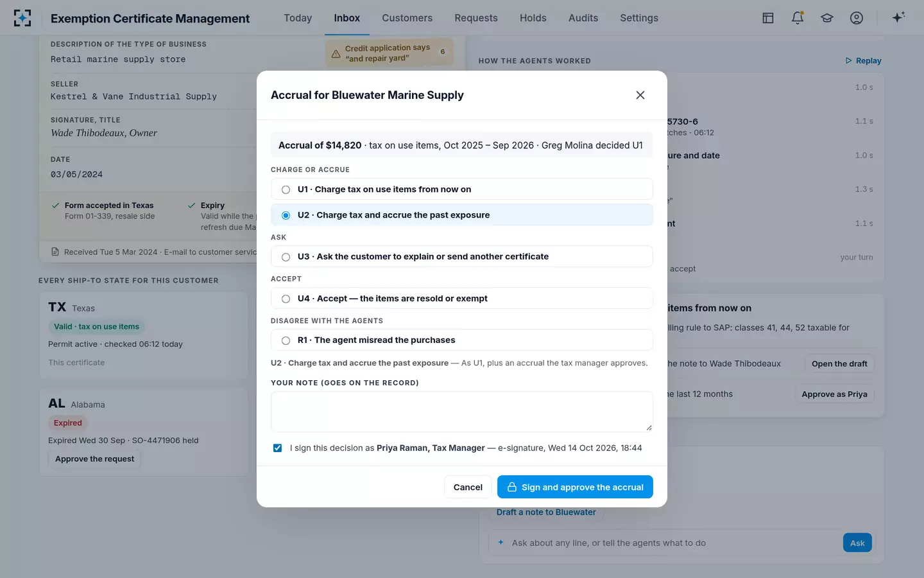
Task: Open the user account icon
Action: point(857,18)
